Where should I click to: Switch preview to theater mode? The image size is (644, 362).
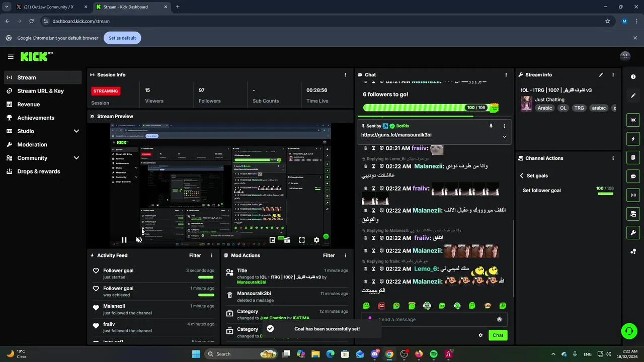287,240
